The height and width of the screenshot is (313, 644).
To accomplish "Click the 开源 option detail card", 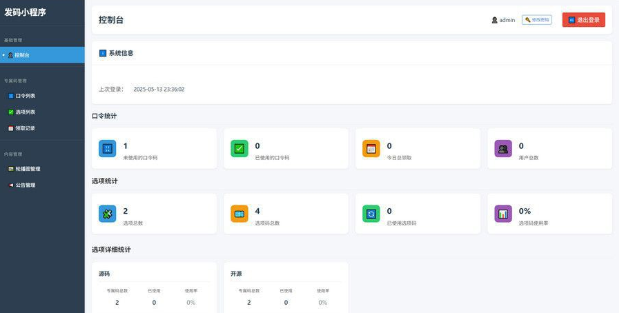I will click(286, 287).
